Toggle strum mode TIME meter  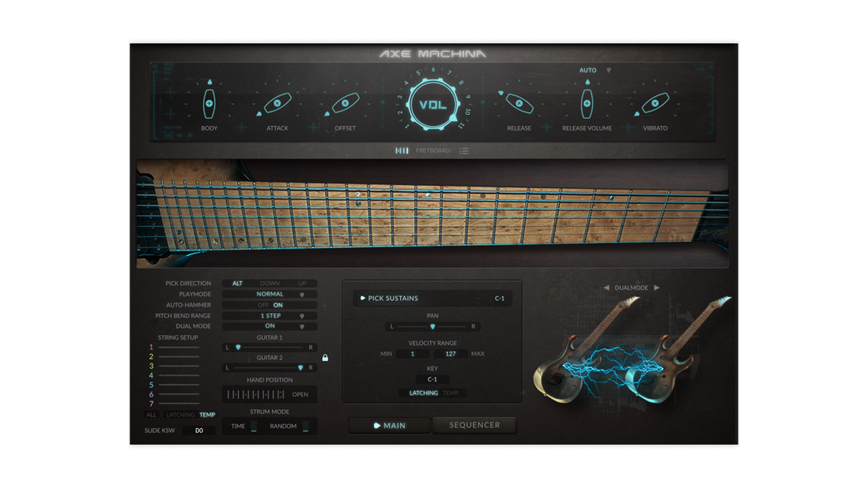click(x=254, y=427)
